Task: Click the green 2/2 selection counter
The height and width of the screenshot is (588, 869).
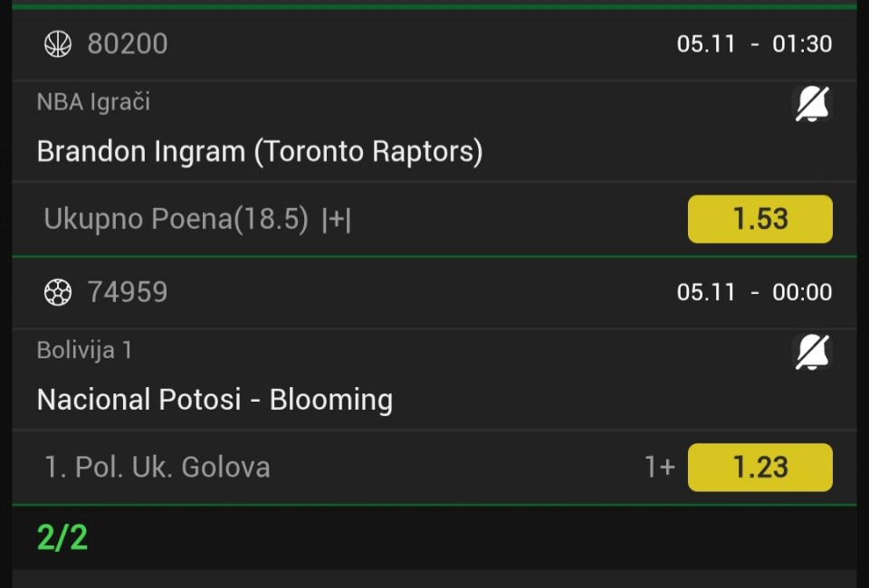Action: point(62,537)
